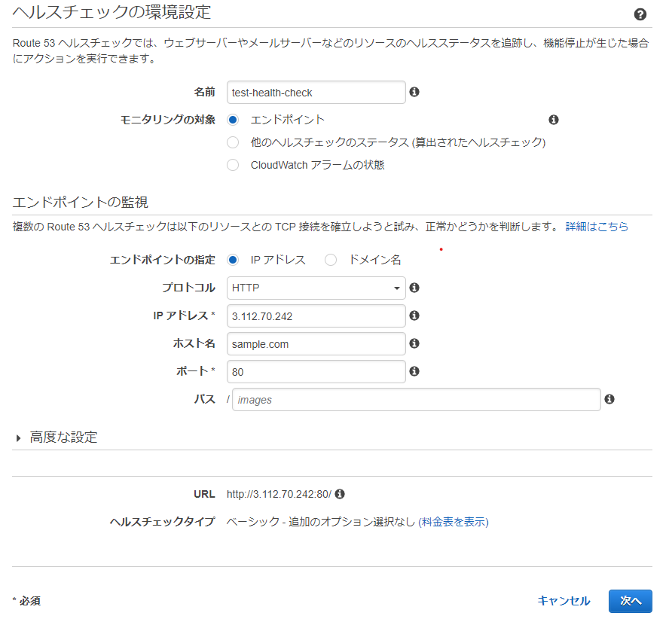Image resolution: width=672 pixels, height=625 pixels.
Task: Select CloudWatch アラームの状態 radio button
Action: (x=233, y=165)
